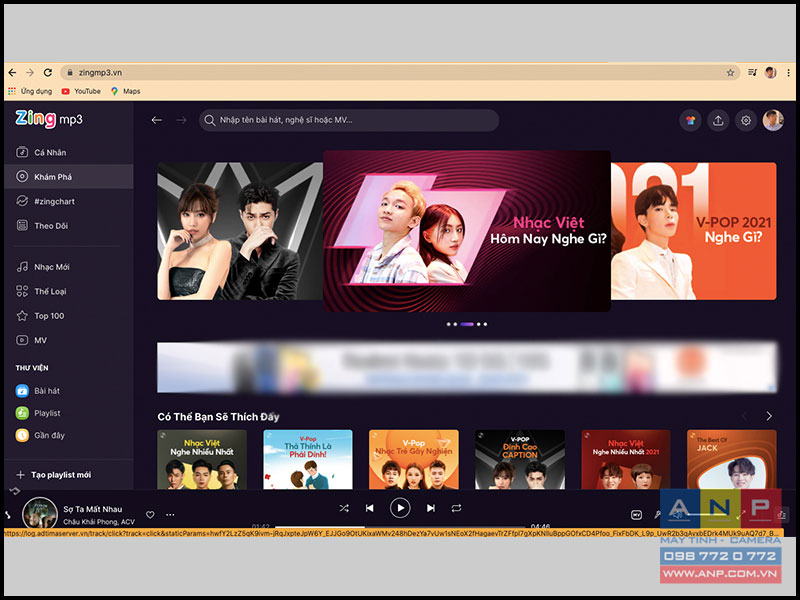Open the YouTube bookmark

coord(81,91)
